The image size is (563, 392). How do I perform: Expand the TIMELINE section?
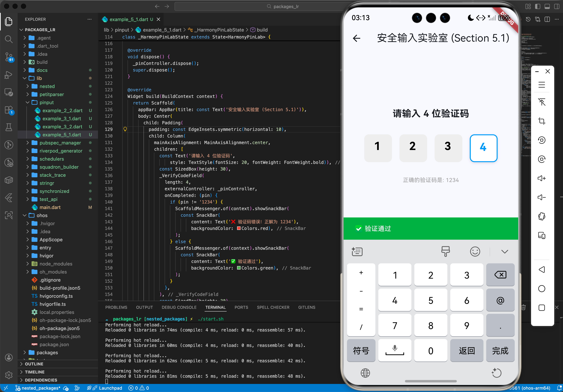point(34,372)
